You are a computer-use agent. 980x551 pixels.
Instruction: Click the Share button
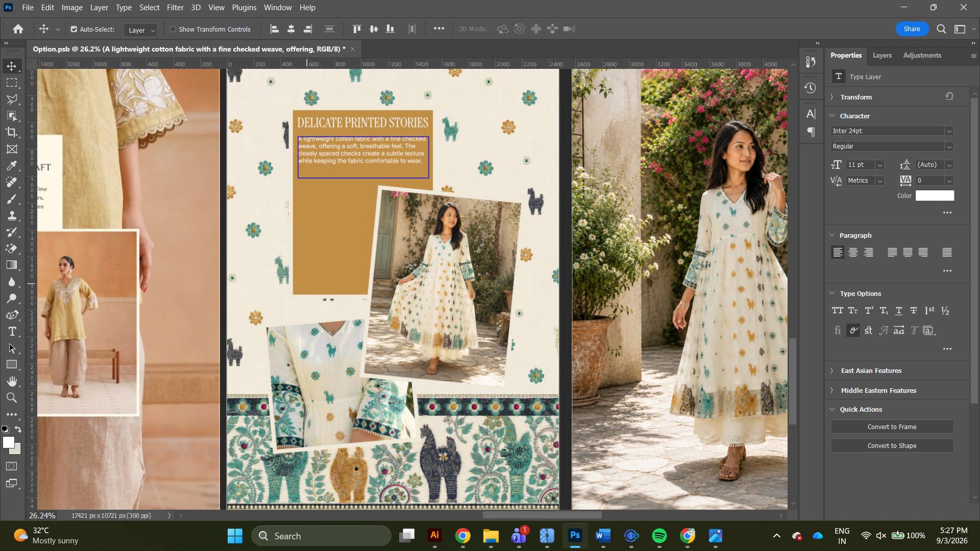pyautogui.click(x=912, y=29)
